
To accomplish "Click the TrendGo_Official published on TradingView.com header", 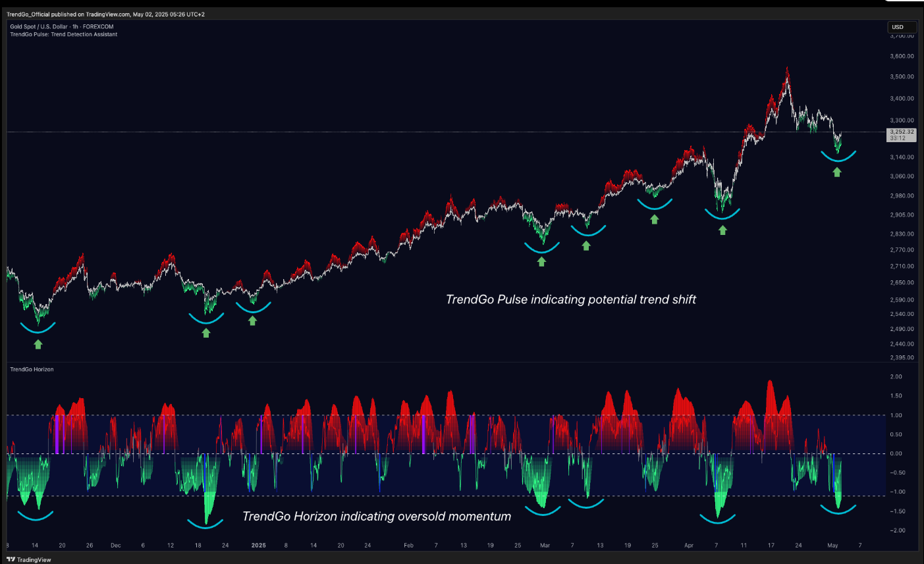I will pos(105,14).
